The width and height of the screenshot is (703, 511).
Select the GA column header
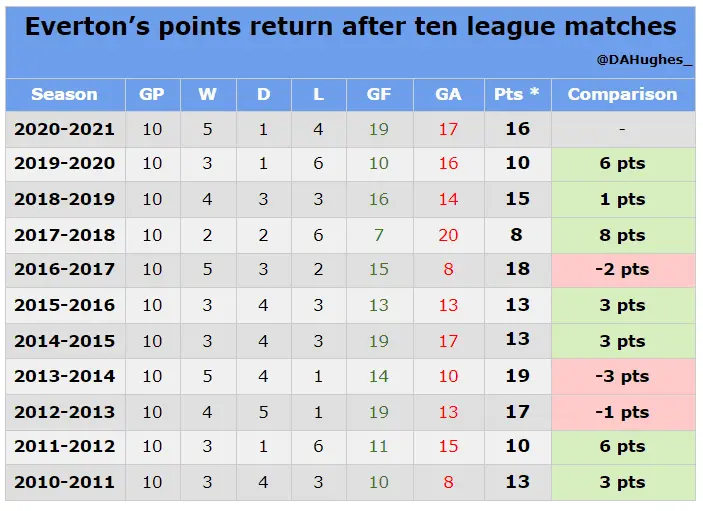coord(448,94)
